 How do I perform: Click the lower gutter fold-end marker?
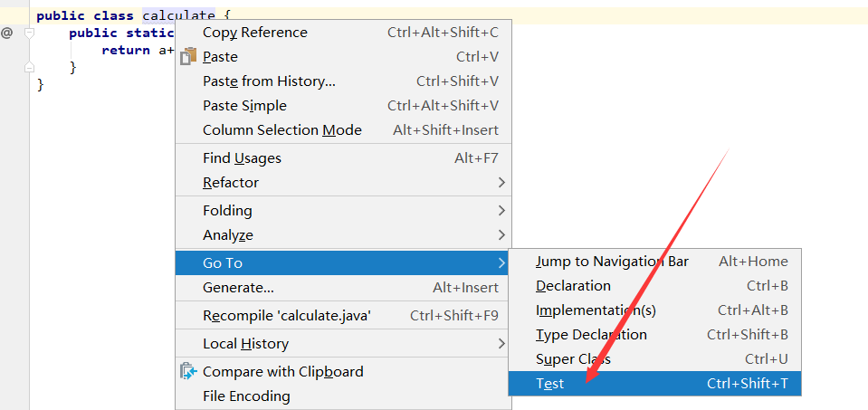(29, 67)
